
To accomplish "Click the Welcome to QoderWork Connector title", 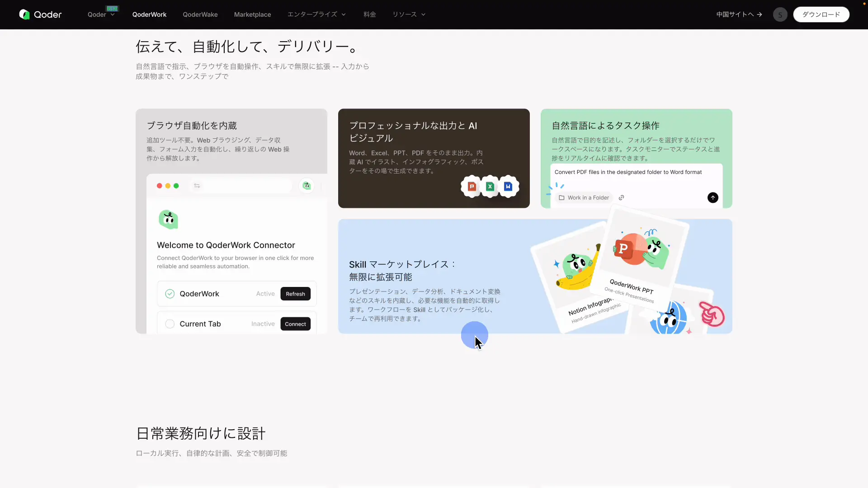I will (226, 245).
